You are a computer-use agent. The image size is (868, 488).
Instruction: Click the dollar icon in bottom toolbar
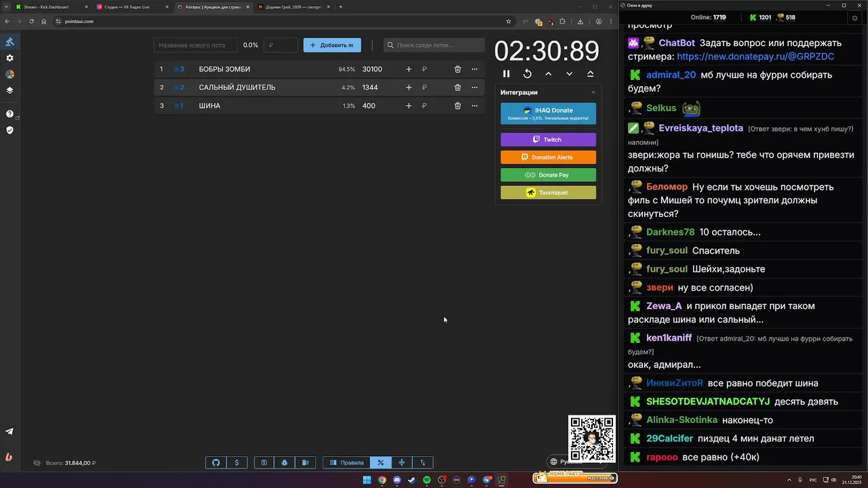pyautogui.click(x=237, y=463)
